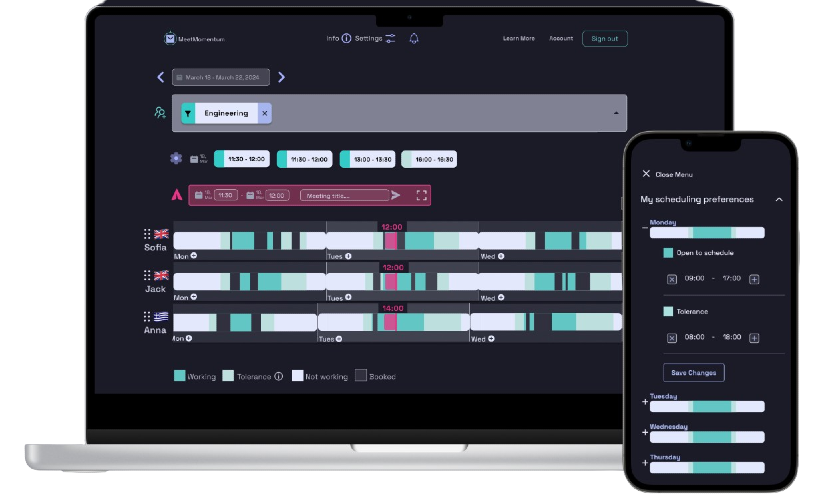Screen dimensions: 816x500
Task: Click the Sign out button
Action: [x=605, y=39]
